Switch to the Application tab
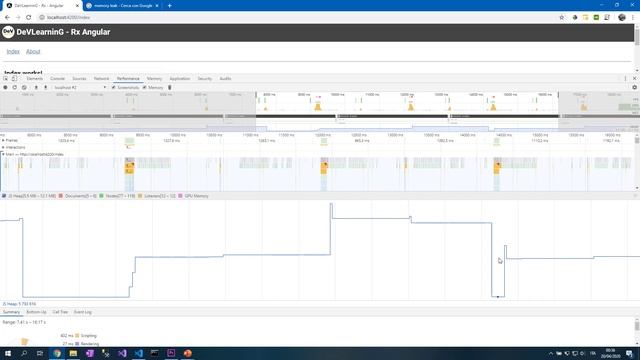This screenshot has width=640, height=360. 180,78
